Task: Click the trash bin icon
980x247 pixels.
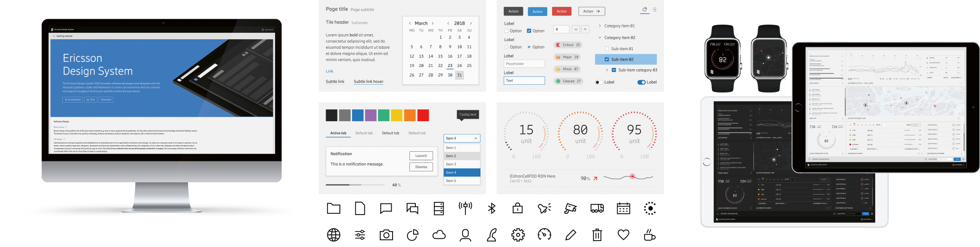Action: (597, 235)
